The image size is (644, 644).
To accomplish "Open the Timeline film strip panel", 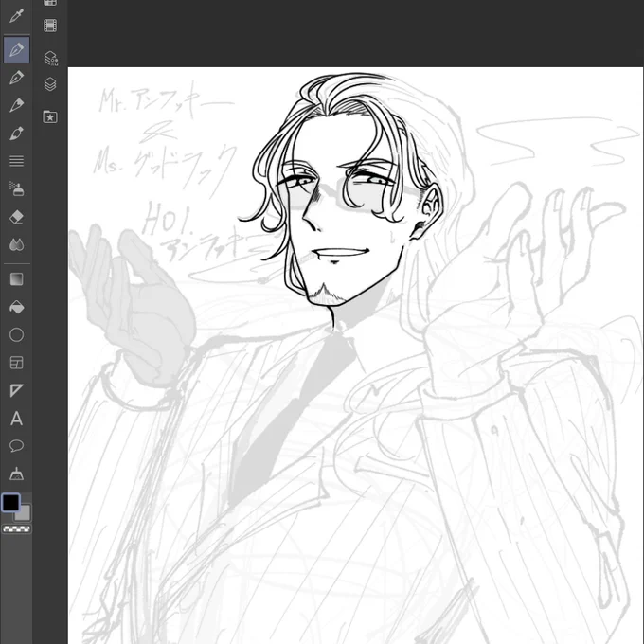I will 50,26.
